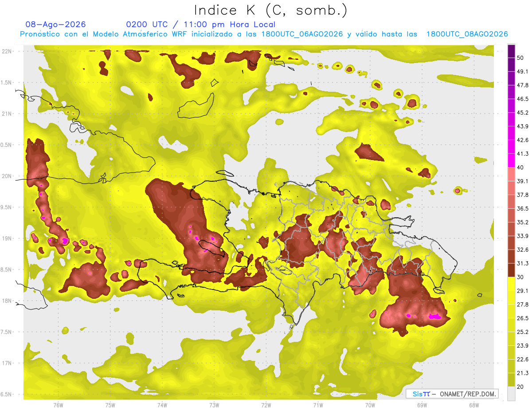Click the "22.6" color bar label
Viewport: 532px width, 411px height.
(523, 359)
